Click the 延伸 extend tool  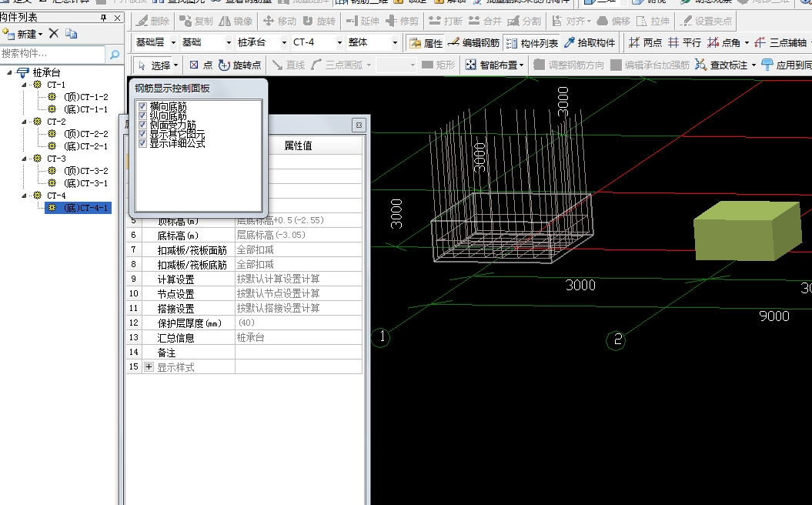click(363, 22)
